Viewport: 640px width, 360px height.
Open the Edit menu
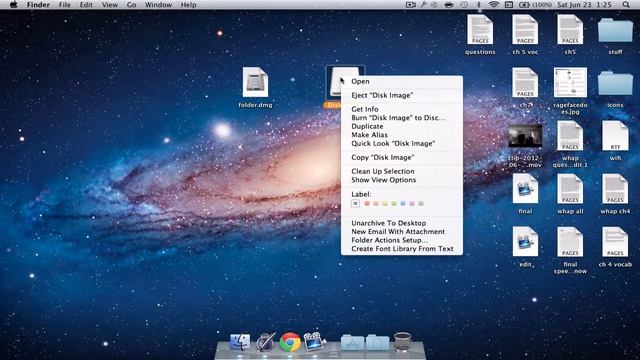pos(86,5)
